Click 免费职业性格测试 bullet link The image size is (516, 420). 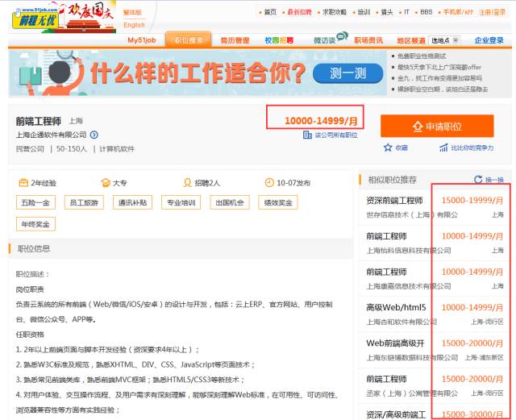pos(422,56)
